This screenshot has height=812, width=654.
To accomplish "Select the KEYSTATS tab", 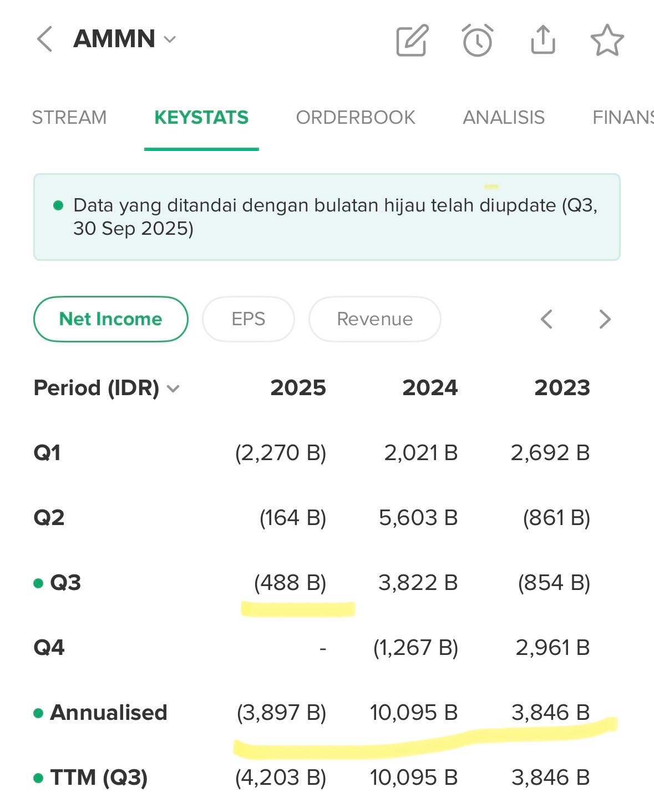I will pyautogui.click(x=201, y=118).
